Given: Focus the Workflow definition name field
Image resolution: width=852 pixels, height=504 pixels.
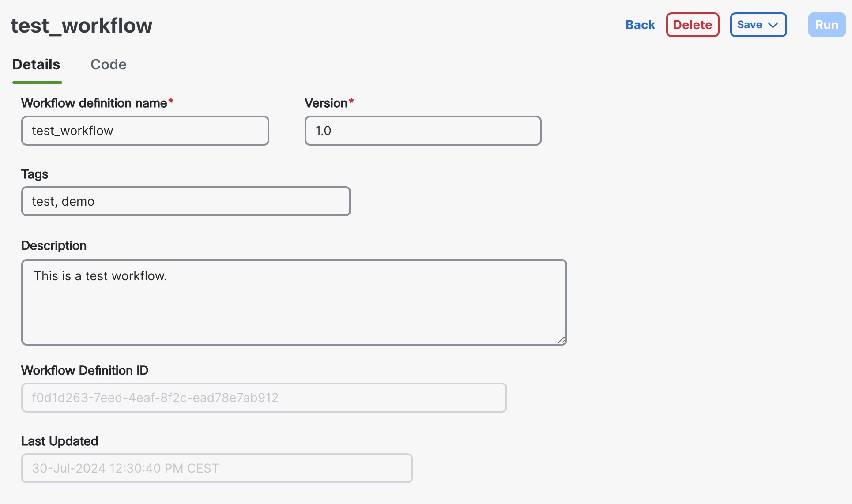Looking at the screenshot, I should (x=145, y=131).
